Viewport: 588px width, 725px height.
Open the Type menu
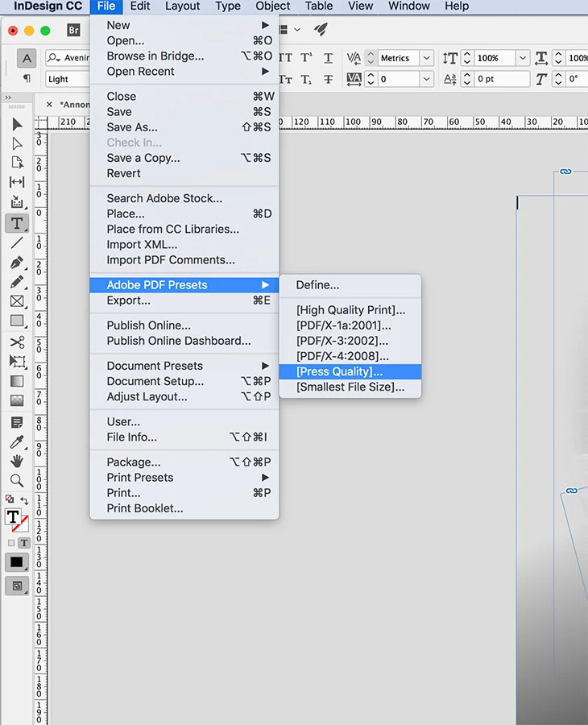pos(228,6)
